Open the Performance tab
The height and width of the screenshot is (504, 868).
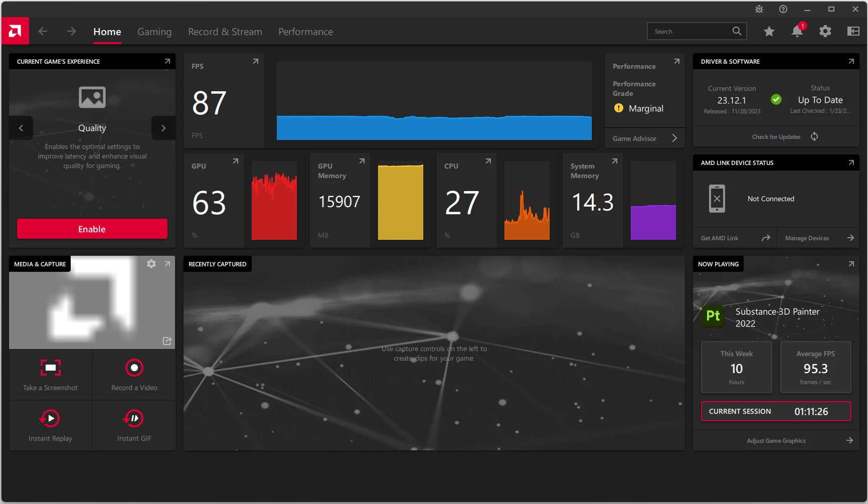(x=306, y=32)
